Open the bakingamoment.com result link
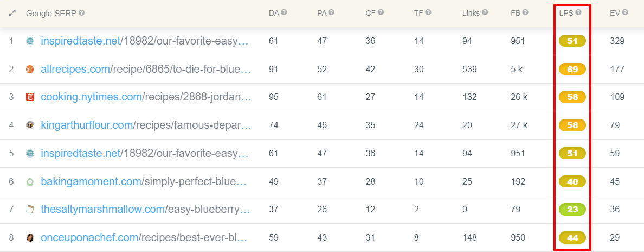 click(x=144, y=181)
